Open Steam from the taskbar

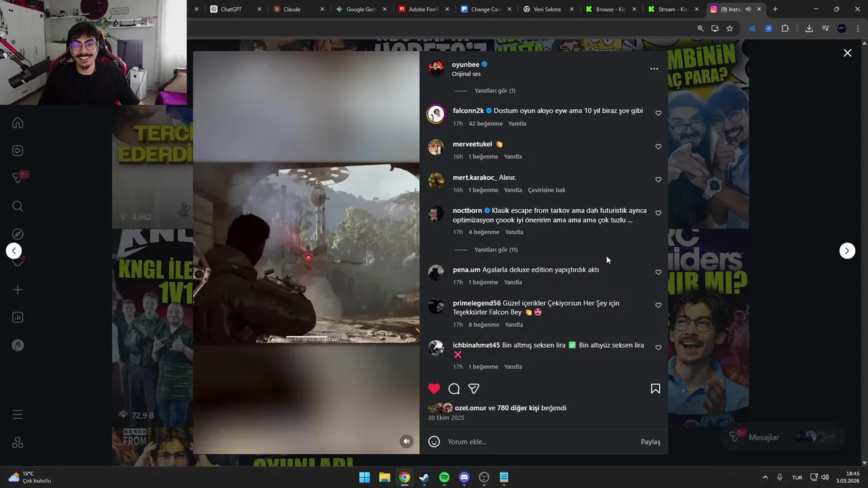(424, 477)
